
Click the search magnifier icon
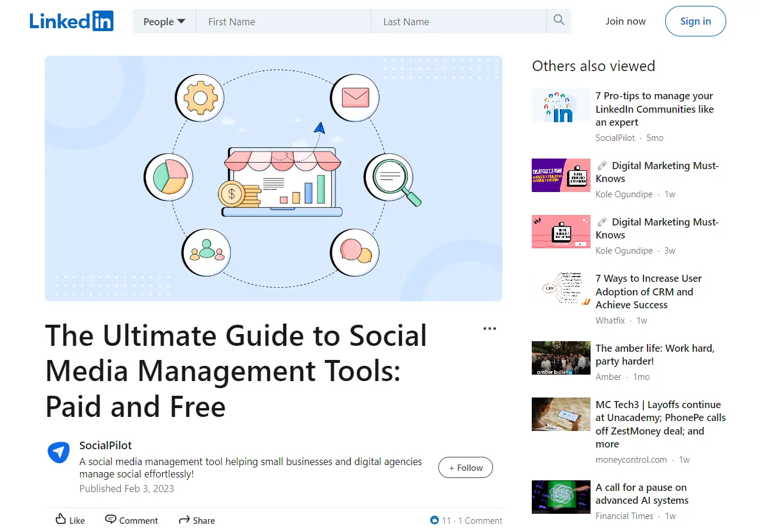558,21
